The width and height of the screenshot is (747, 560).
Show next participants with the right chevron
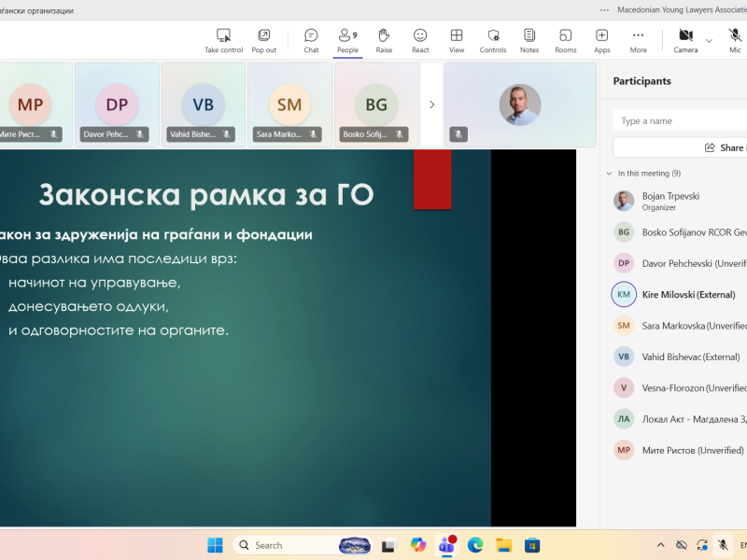point(431,105)
